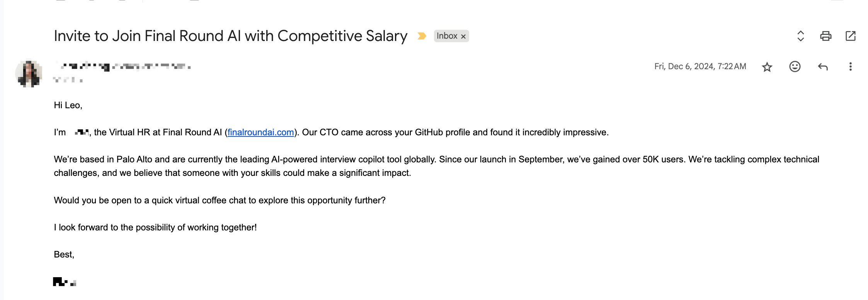Click the paragraph mentioning Palo Alto
This screenshot has width=868, height=300.
pyautogui.click(x=436, y=166)
